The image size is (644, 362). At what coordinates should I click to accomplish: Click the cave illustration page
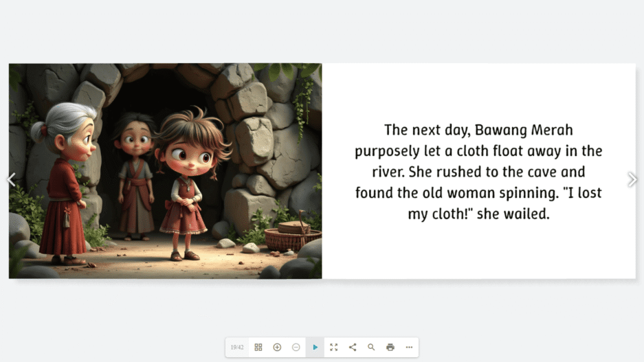click(166, 171)
